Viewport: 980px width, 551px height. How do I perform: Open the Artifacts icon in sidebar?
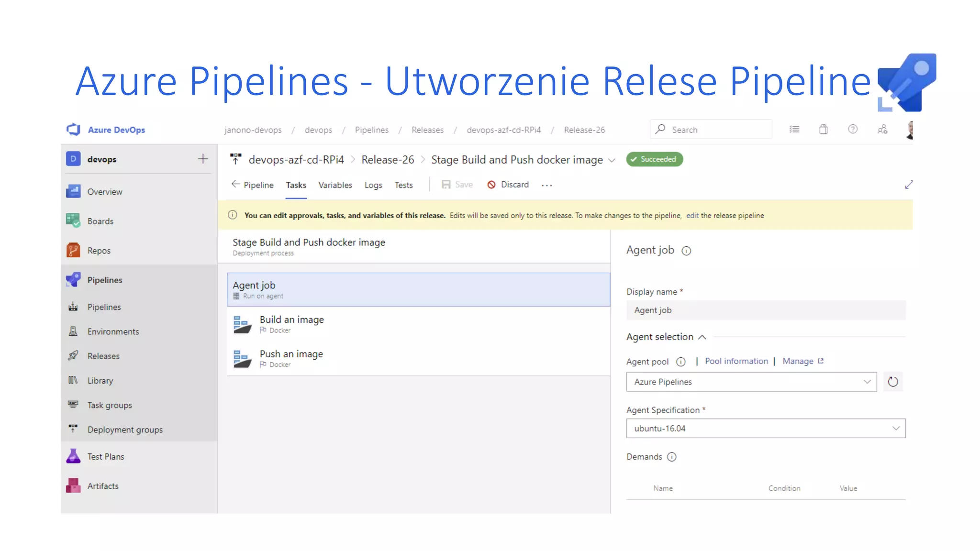(x=73, y=485)
